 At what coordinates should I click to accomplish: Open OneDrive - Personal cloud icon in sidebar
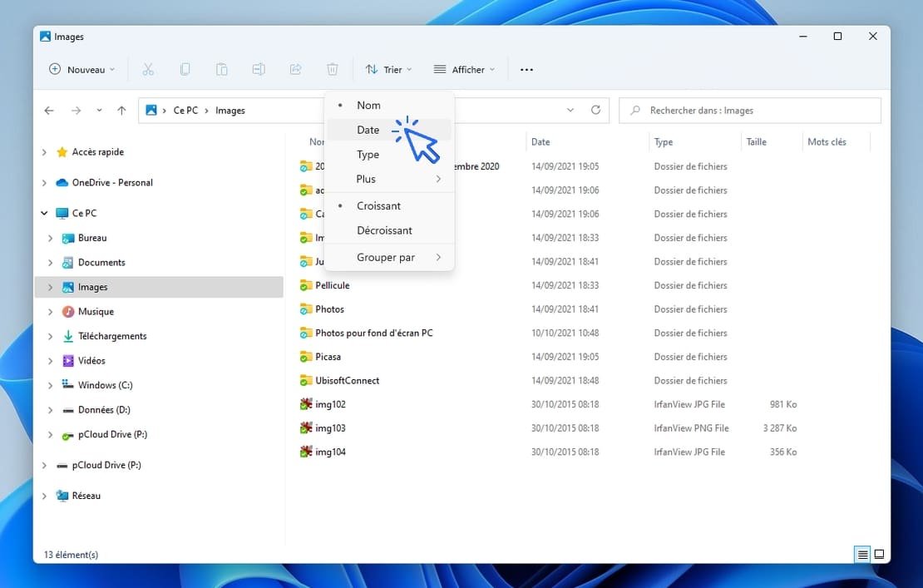point(62,182)
